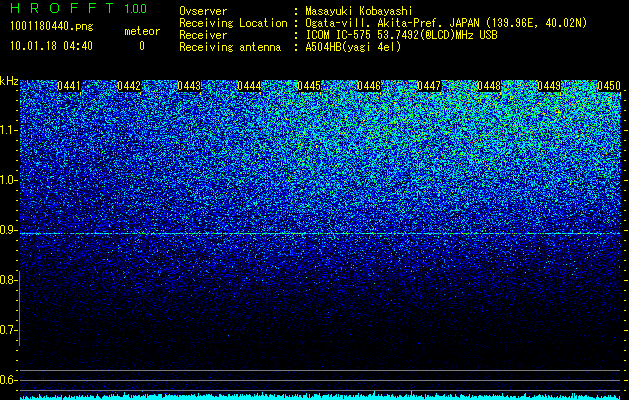Click the Receiving antenna A504HB line
The width and height of the screenshot is (629, 400).
click(290, 47)
